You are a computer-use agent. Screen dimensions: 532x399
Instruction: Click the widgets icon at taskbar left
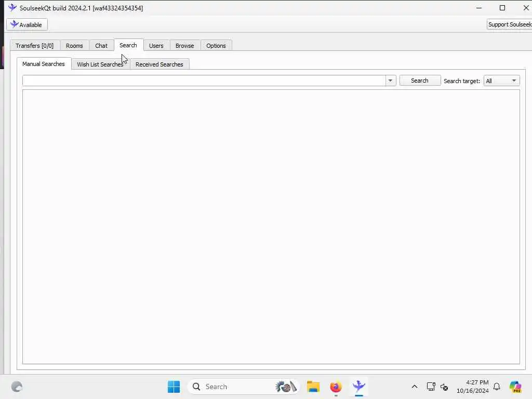pos(17,387)
